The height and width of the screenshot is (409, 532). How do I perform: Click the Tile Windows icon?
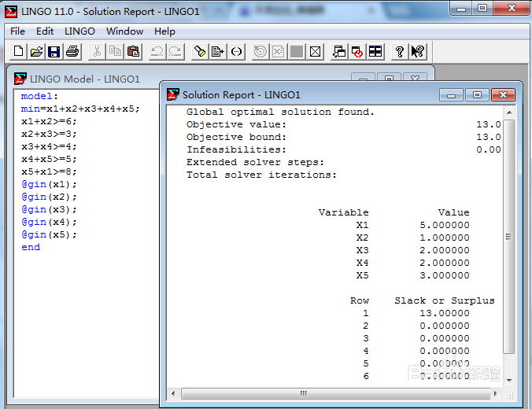(375, 52)
